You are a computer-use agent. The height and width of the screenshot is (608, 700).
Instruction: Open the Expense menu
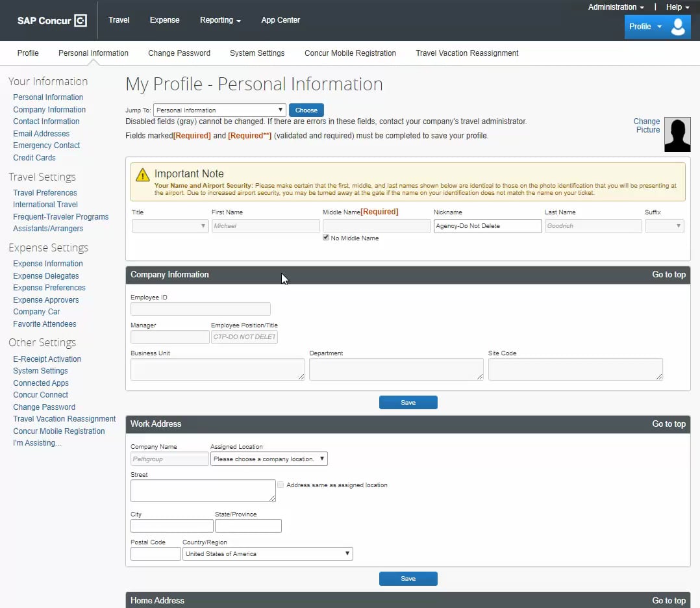[x=164, y=20]
